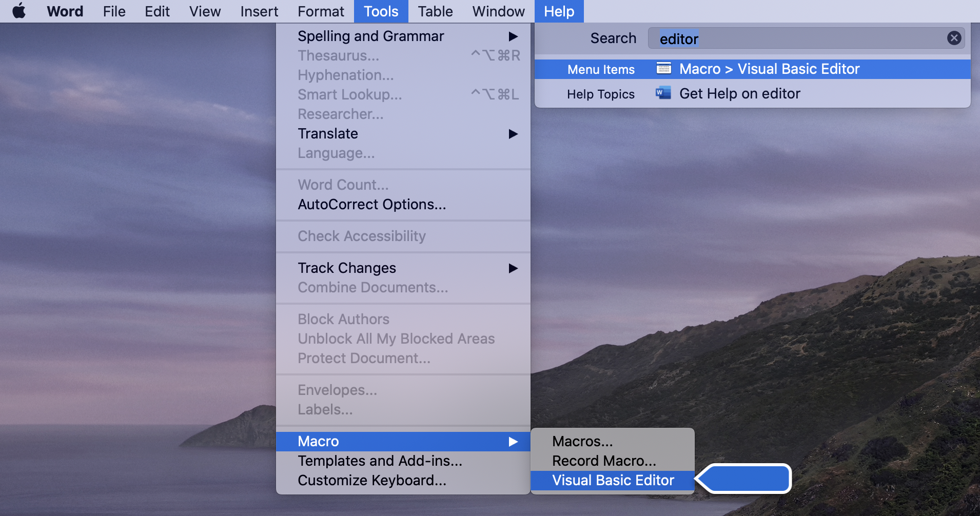Expand the Translate submenu arrow
The image size is (980, 516).
513,134
